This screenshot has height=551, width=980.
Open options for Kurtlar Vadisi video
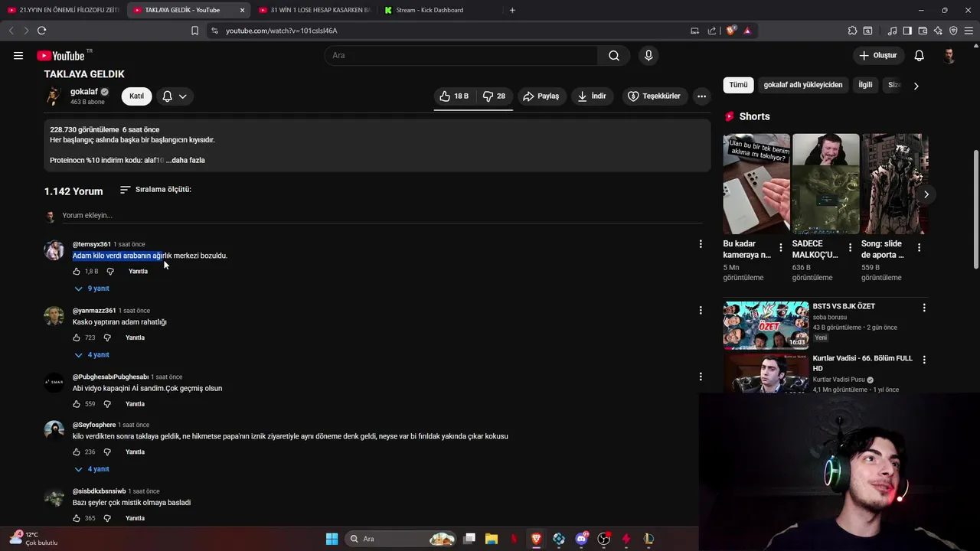click(x=924, y=360)
